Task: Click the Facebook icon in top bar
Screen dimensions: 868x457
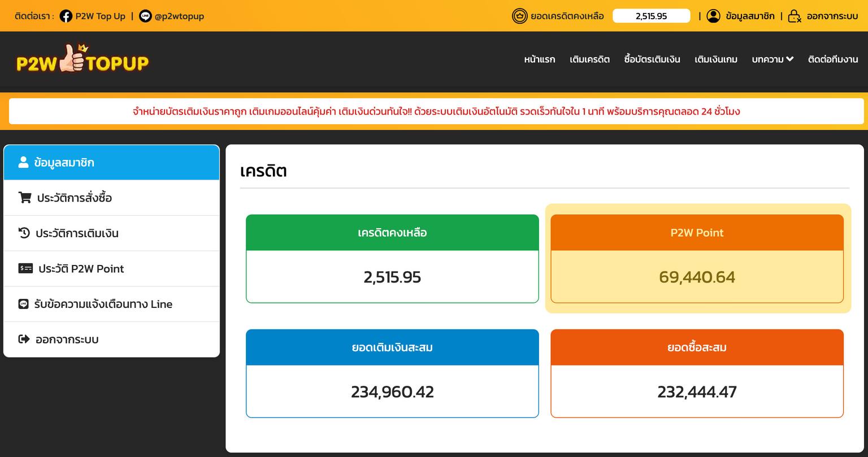Action: [x=66, y=16]
